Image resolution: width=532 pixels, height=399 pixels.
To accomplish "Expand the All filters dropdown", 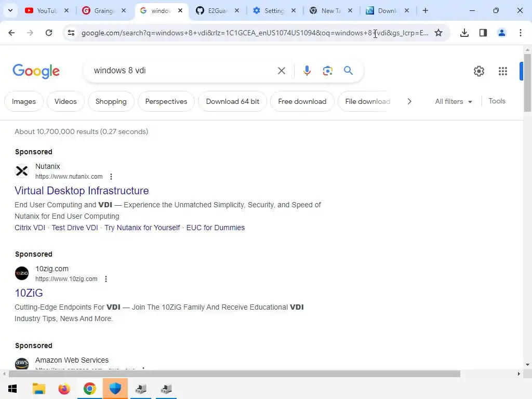I will tap(454, 101).
